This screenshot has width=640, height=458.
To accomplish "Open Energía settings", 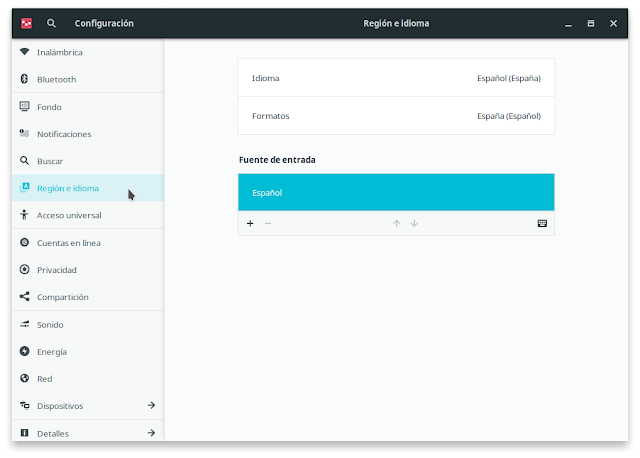I will (x=88, y=351).
